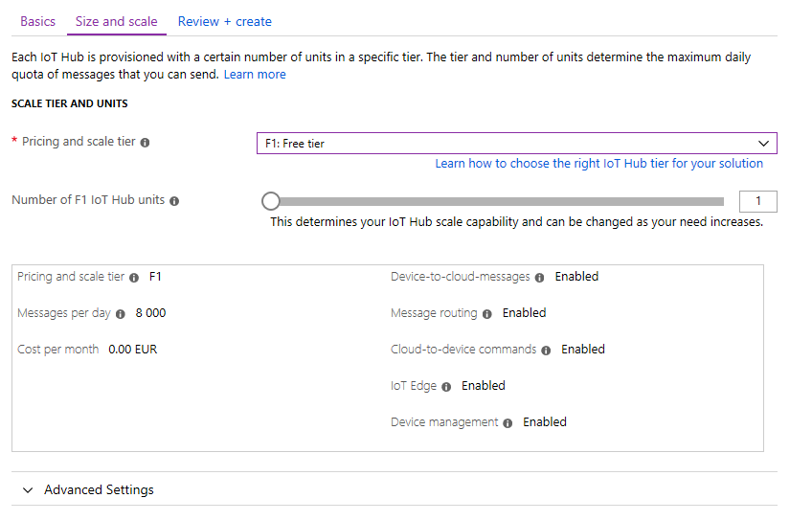Click the units number input box

[758, 201]
